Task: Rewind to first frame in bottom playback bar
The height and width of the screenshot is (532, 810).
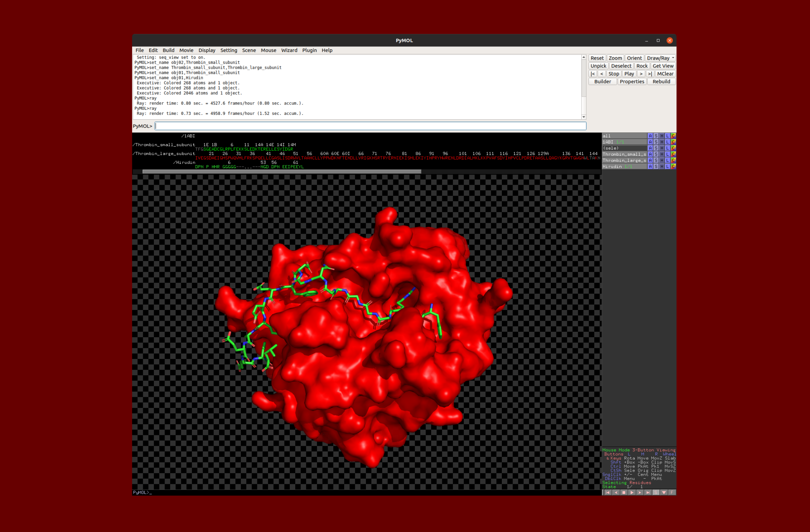Action: (x=607, y=492)
